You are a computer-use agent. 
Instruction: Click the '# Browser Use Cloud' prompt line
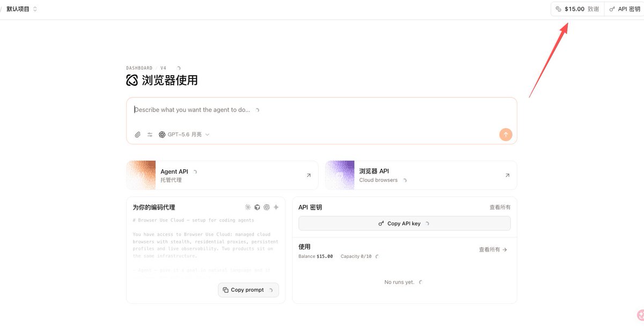tap(193, 220)
